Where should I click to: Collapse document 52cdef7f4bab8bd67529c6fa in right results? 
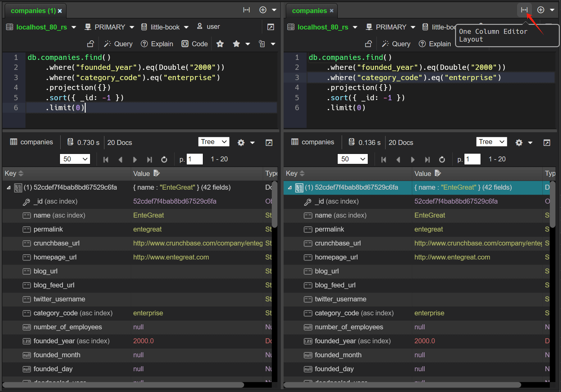290,187
